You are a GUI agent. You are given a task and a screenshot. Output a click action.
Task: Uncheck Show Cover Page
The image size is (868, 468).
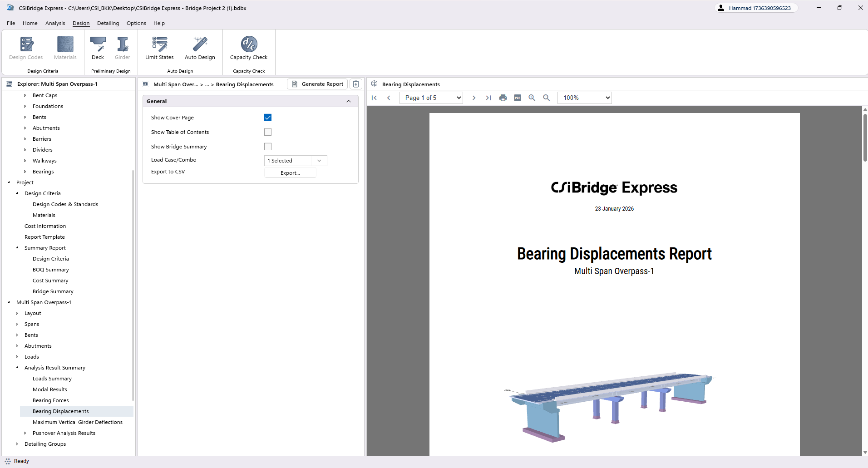pos(268,117)
